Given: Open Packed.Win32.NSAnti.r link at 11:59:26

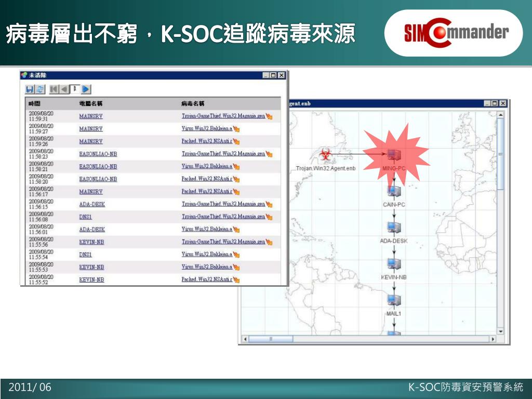Looking at the screenshot, I should point(207,141).
